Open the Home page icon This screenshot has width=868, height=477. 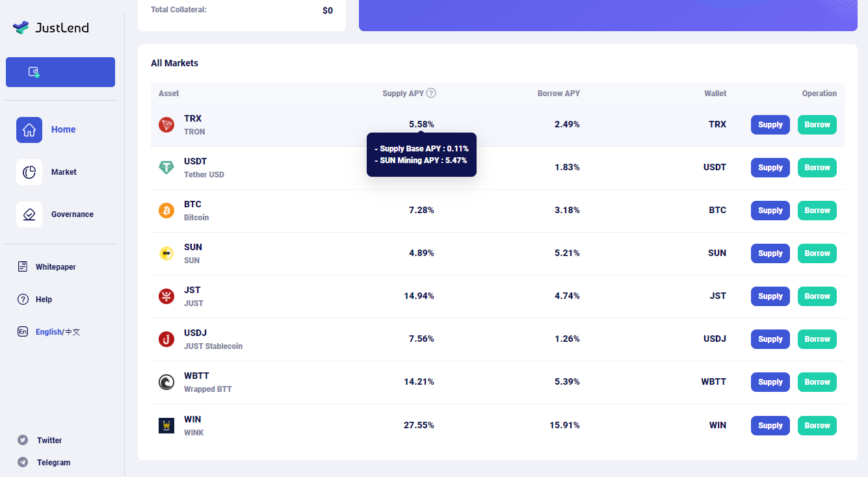point(29,130)
